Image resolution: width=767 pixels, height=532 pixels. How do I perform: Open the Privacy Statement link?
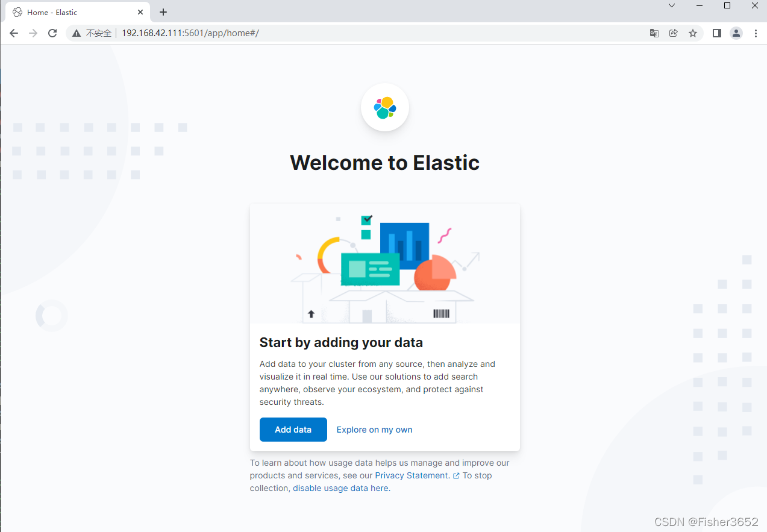click(x=412, y=475)
